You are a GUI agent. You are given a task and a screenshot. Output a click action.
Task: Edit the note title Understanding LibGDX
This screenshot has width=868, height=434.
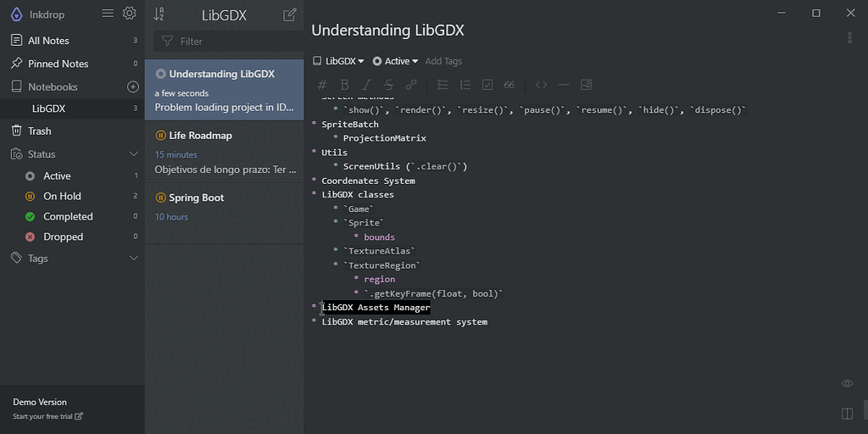387,31
